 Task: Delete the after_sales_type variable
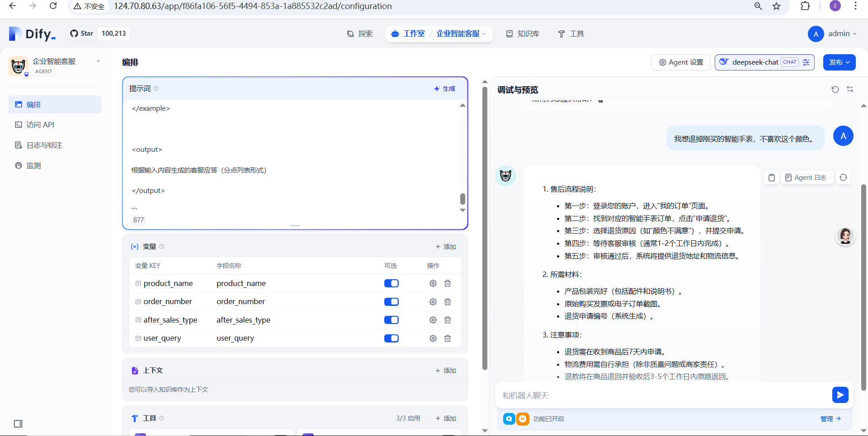448,320
